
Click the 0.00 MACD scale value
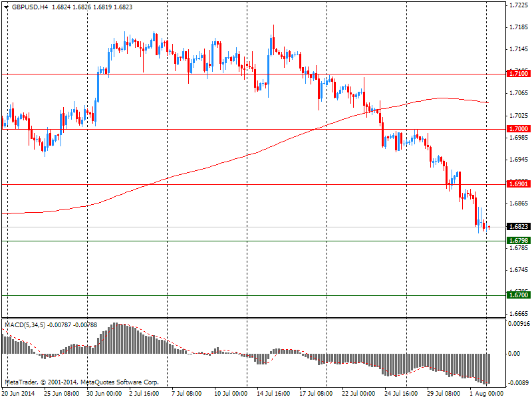coord(514,354)
